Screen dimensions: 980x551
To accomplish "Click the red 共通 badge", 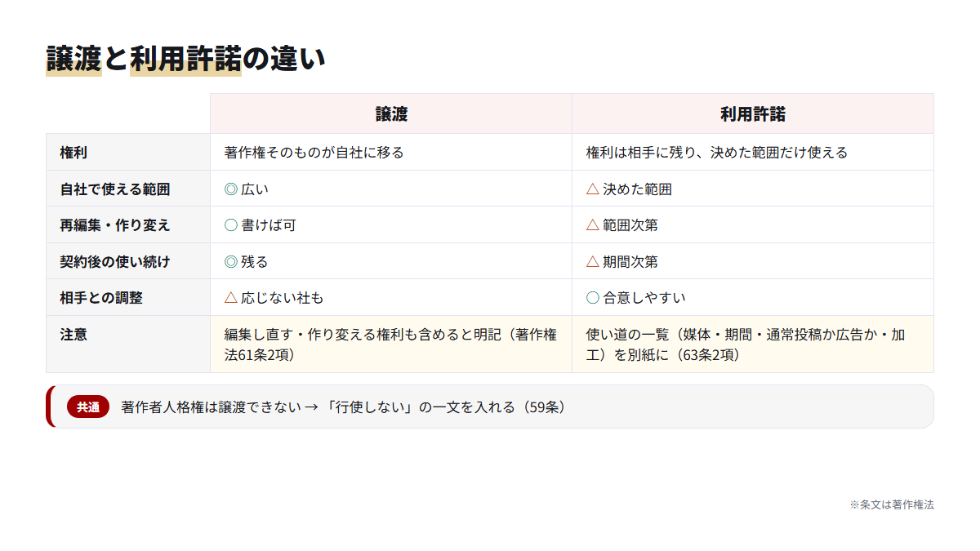I will click(x=88, y=407).
